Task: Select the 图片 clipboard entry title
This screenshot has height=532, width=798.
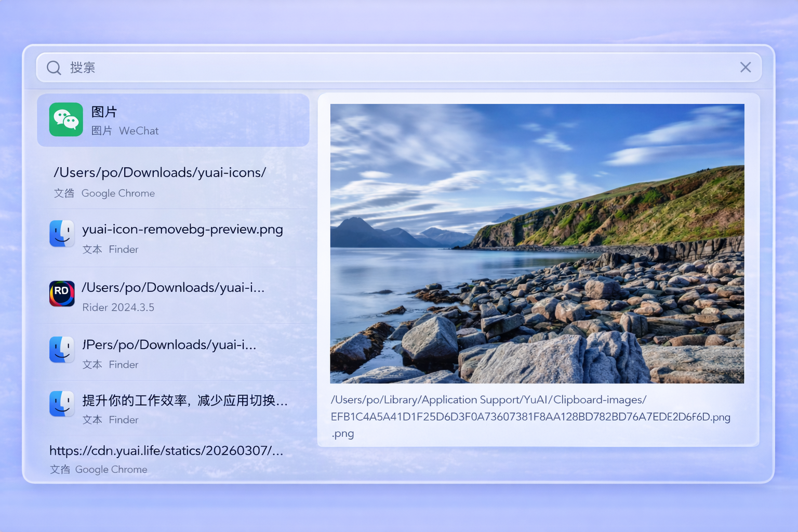Action: click(x=104, y=112)
